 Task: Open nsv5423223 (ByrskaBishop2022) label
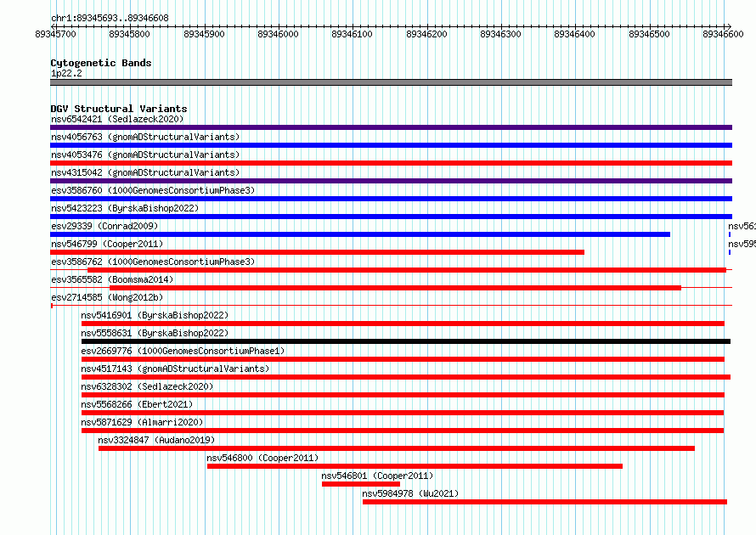click(x=125, y=208)
